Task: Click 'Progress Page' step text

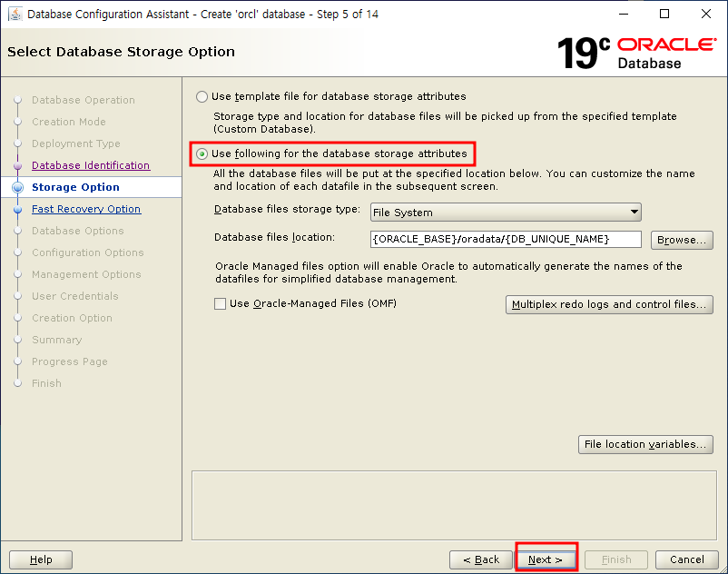Action: (70, 361)
